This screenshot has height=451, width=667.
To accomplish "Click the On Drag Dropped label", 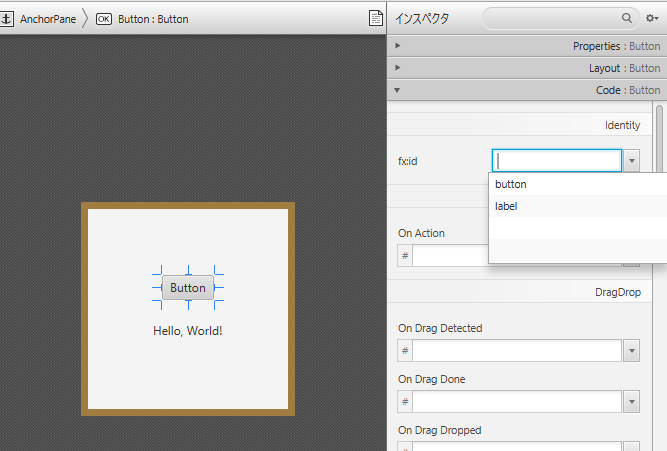I will tap(439, 430).
